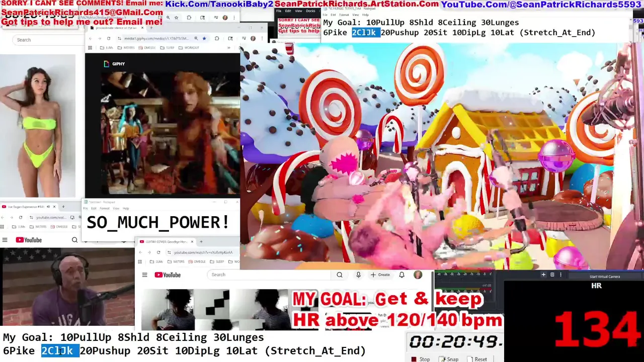Open the METERS bookmark folder in Joe Rogan window
The width and height of the screenshot is (644, 362).
[x=38, y=227]
